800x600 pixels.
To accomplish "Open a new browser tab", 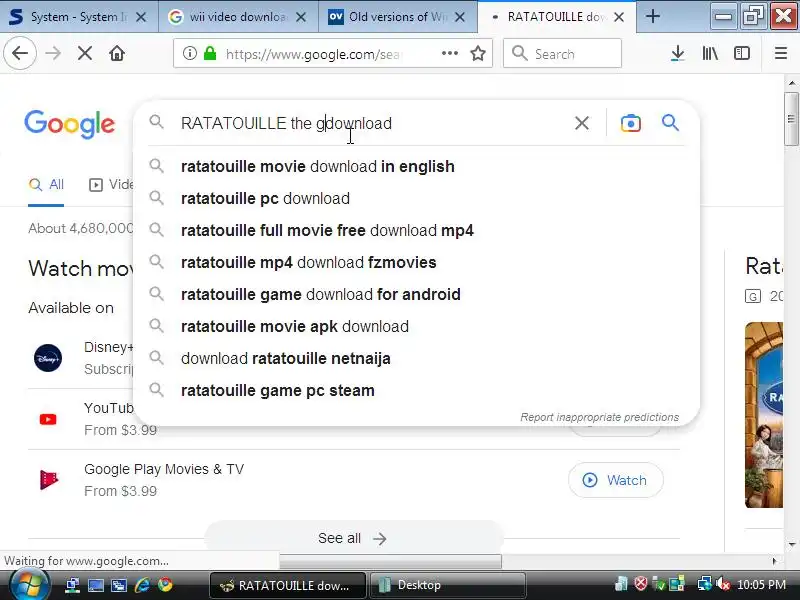I will click(x=653, y=17).
